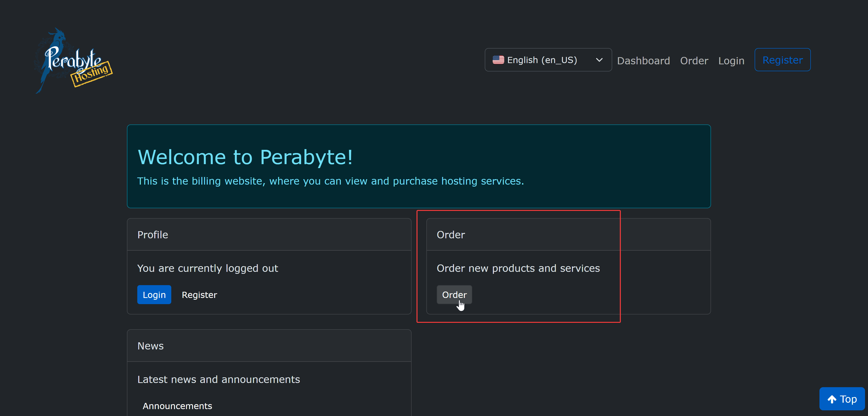Click blue Login button in Profile card
The width and height of the screenshot is (868, 416).
pos(154,295)
